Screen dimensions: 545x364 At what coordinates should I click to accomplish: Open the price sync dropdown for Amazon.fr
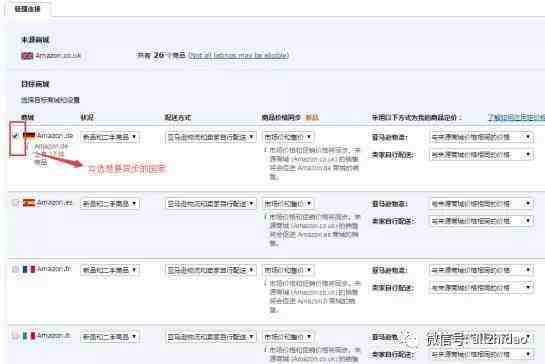point(288,270)
